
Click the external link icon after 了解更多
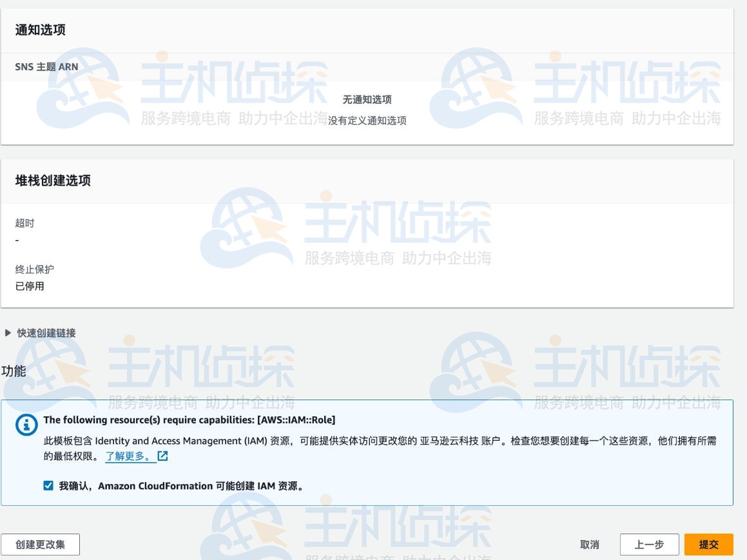click(162, 456)
